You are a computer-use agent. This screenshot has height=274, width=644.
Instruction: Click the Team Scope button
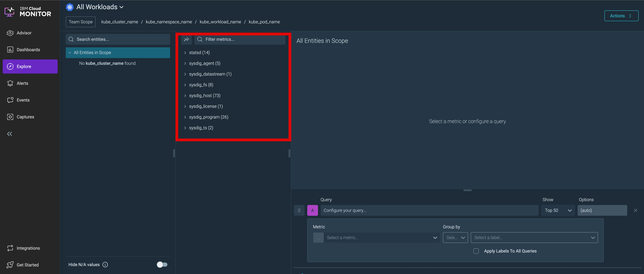tap(80, 22)
